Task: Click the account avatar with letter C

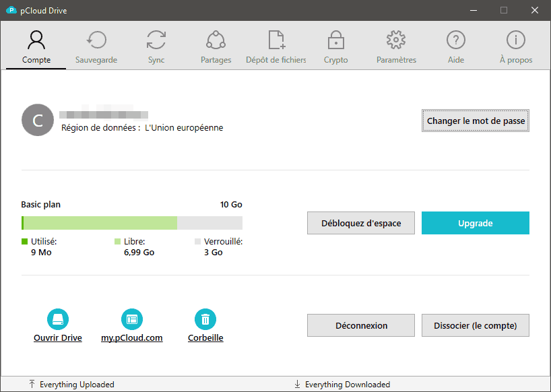Action: point(38,120)
